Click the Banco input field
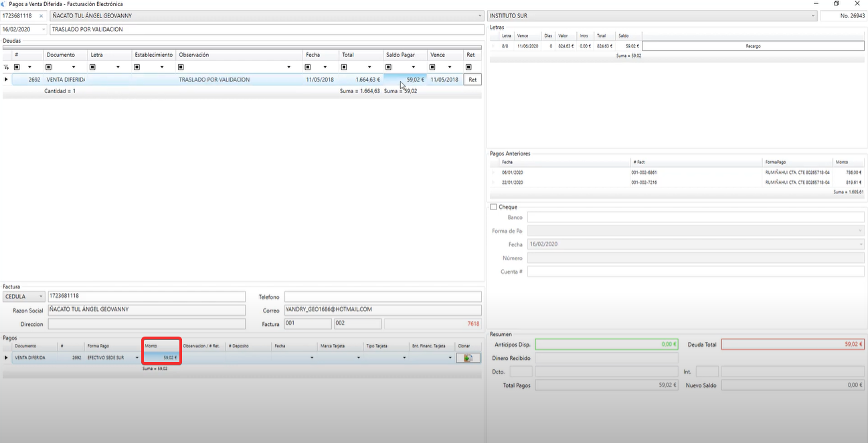Image resolution: width=868 pixels, height=443 pixels. 696,217
